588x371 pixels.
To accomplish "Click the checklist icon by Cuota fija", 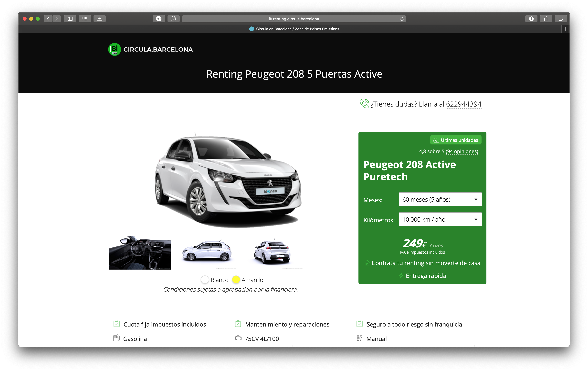I will [x=116, y=324].
